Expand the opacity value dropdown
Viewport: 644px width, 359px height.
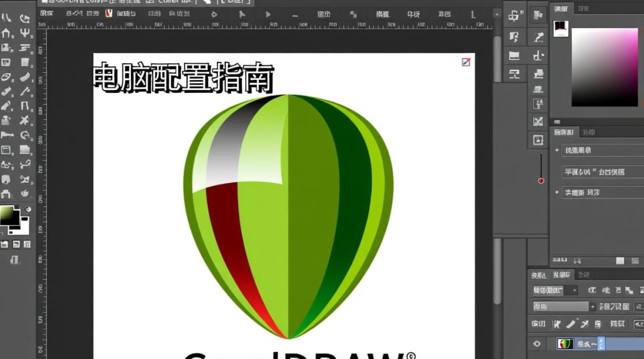click(x=593, y=306)
